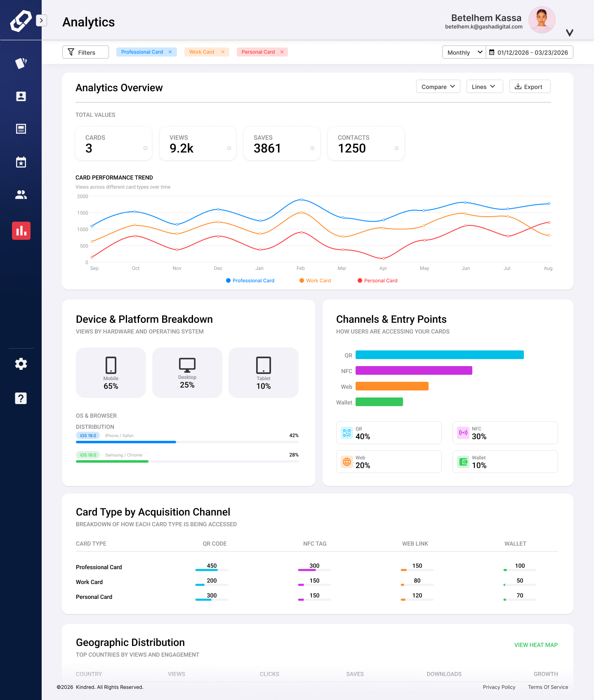This screenshot has height=700, width=594.
Task: Remove the Professional Card filter chip
Action: [x=170, y=52]
